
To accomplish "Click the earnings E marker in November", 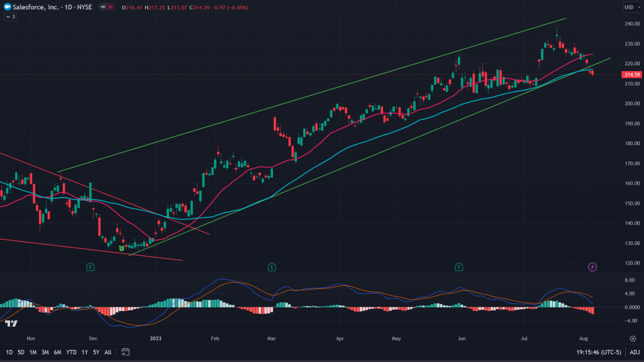I will point(91,267).
